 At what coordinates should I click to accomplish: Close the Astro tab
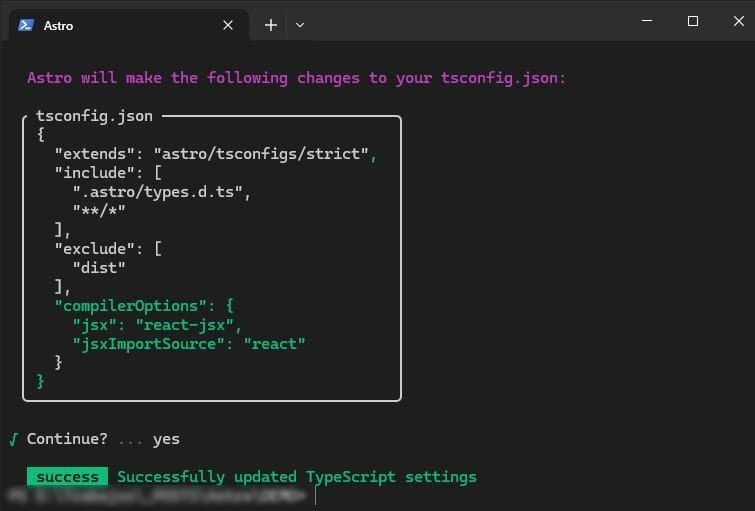tap(228, 25)
